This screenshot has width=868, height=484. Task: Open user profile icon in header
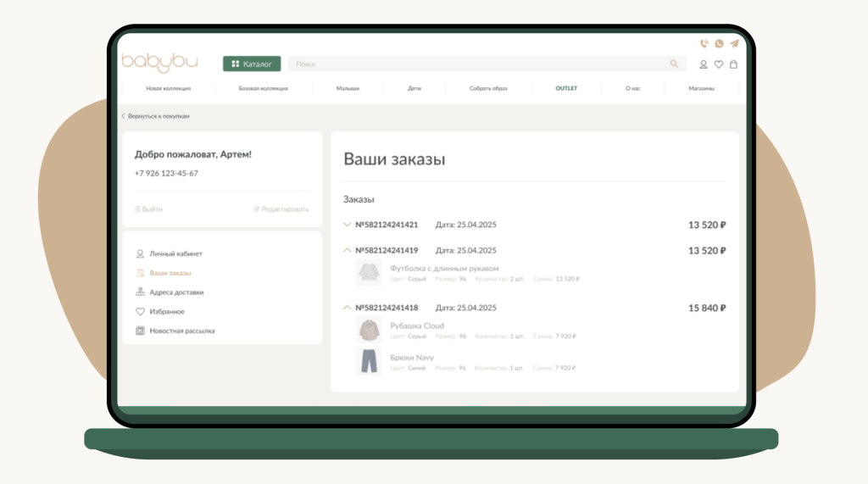tap(703, 64)
